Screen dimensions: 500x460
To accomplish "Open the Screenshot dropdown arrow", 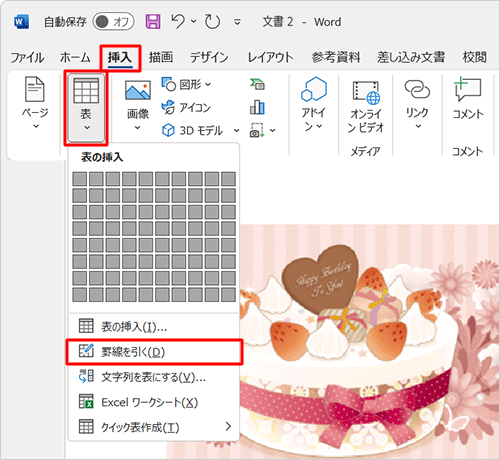I will [x=273, y=130].
